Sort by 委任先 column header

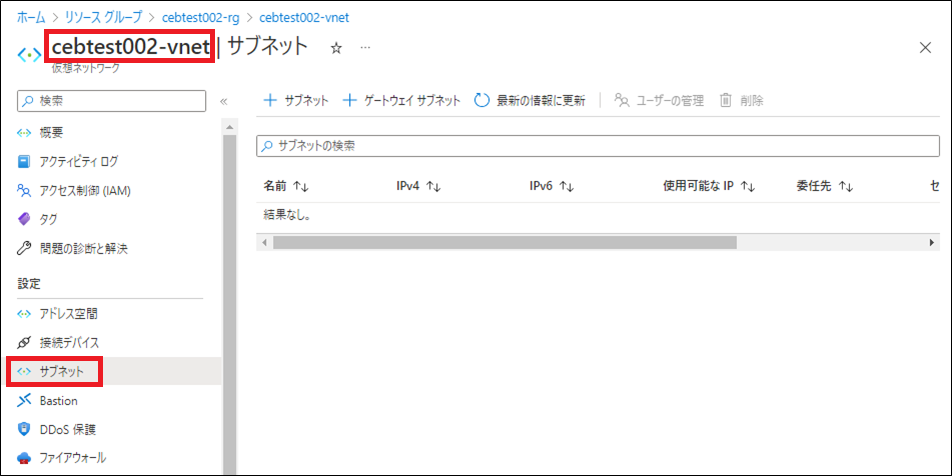click(825, 186)
